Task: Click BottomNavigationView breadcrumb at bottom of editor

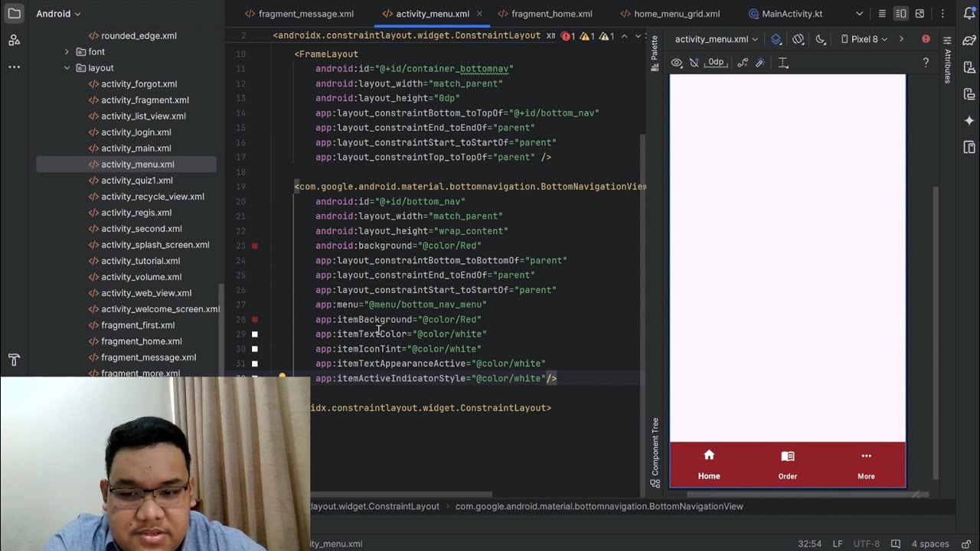Action: click(599, 506)
